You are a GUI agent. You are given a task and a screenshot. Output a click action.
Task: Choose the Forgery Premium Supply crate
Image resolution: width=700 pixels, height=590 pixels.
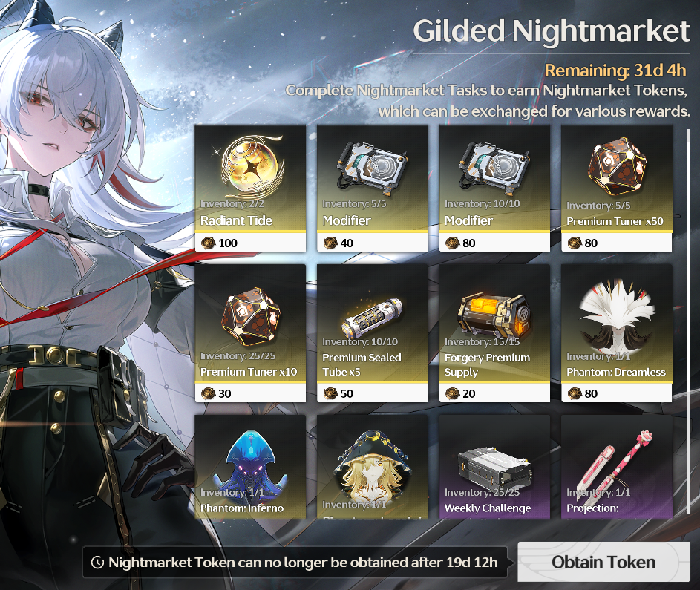[x=494, y=333]
